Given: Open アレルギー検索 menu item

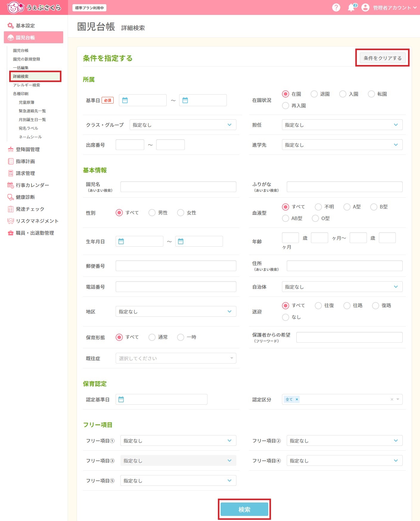Looking at the screenshot, I should click(x=27, y=85).
